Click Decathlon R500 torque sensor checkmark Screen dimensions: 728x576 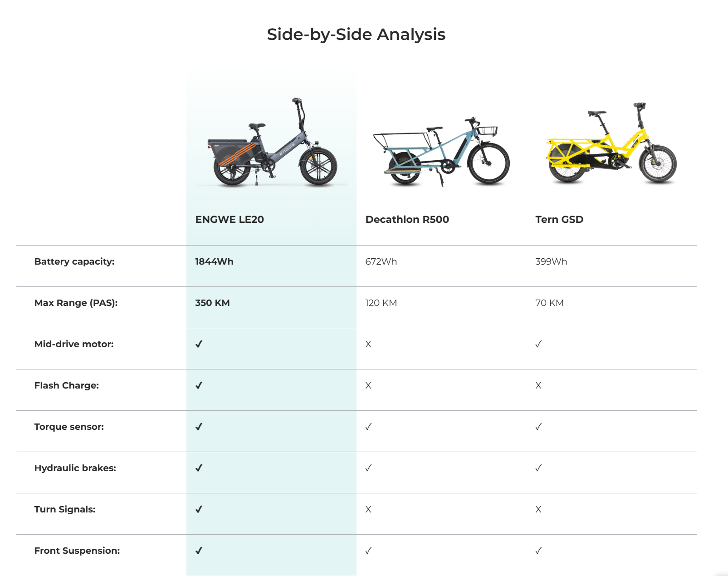point(368,427)
